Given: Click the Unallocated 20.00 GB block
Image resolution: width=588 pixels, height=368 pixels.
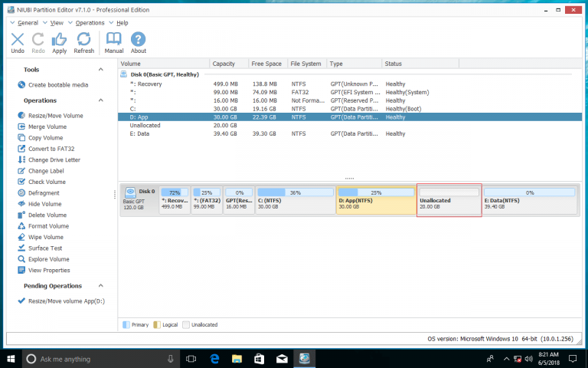Looking at the screenshot, I should click(449, 200).
